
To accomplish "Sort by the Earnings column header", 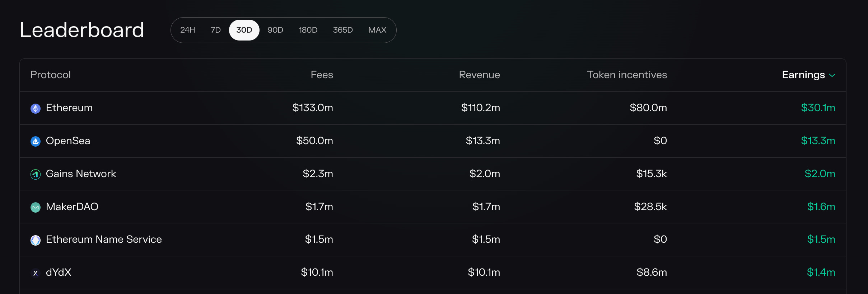I will tap(803, 75).
